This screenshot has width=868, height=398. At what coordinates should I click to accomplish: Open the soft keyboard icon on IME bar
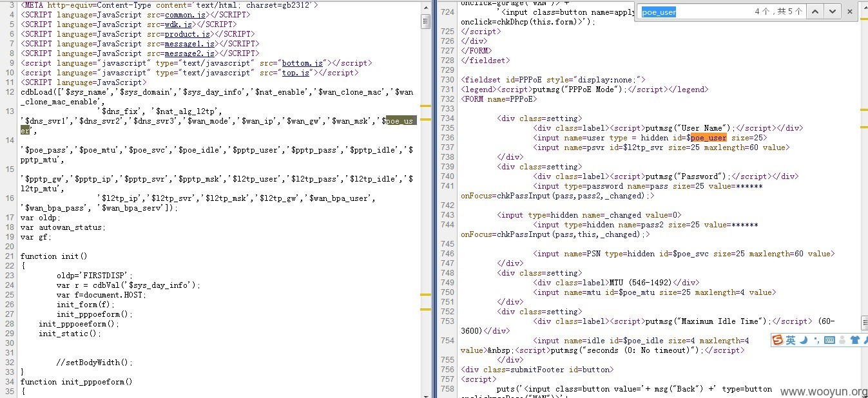[830, 340]
